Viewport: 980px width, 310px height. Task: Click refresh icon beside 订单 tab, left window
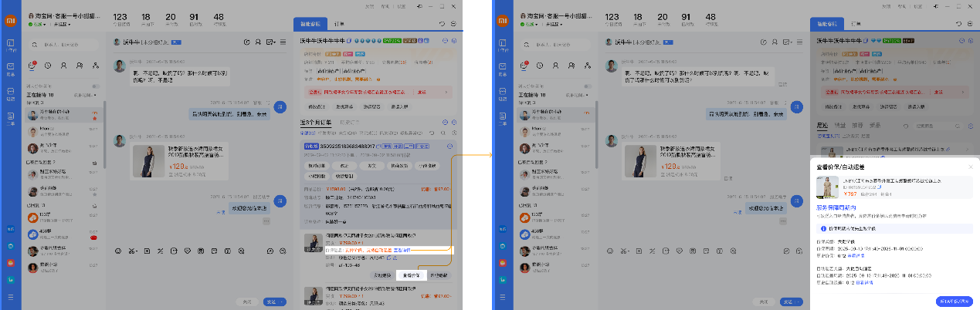(x=442, y=25)
